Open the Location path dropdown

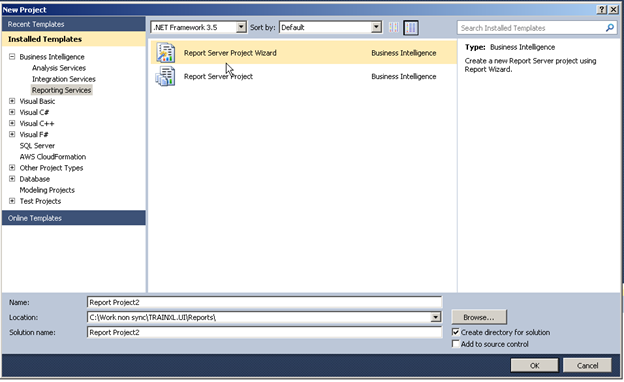pos(436,317)
